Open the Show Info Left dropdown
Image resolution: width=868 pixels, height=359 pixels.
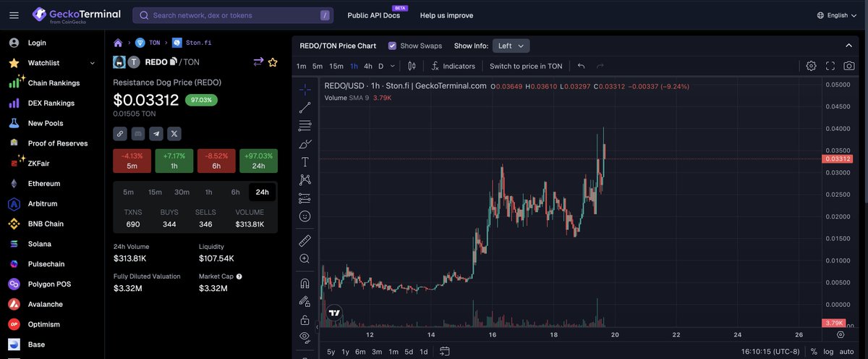[511, 46]
